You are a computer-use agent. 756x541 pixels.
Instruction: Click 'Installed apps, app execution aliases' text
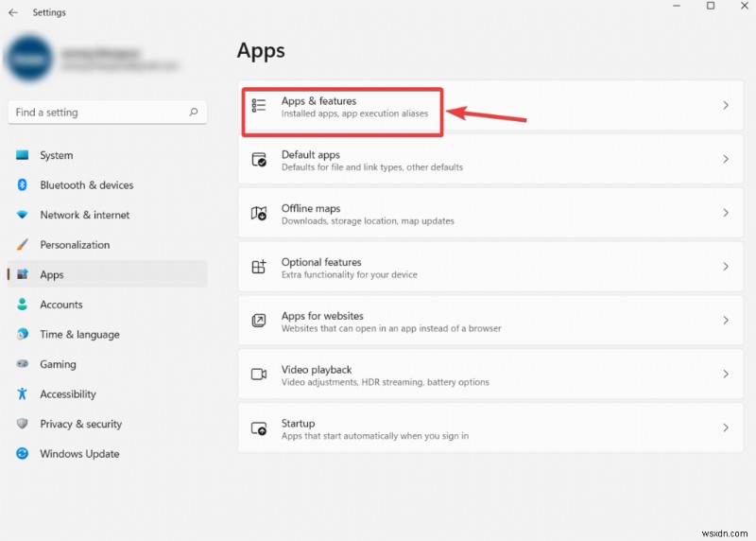pyautogui.click(x=354, y=113)
